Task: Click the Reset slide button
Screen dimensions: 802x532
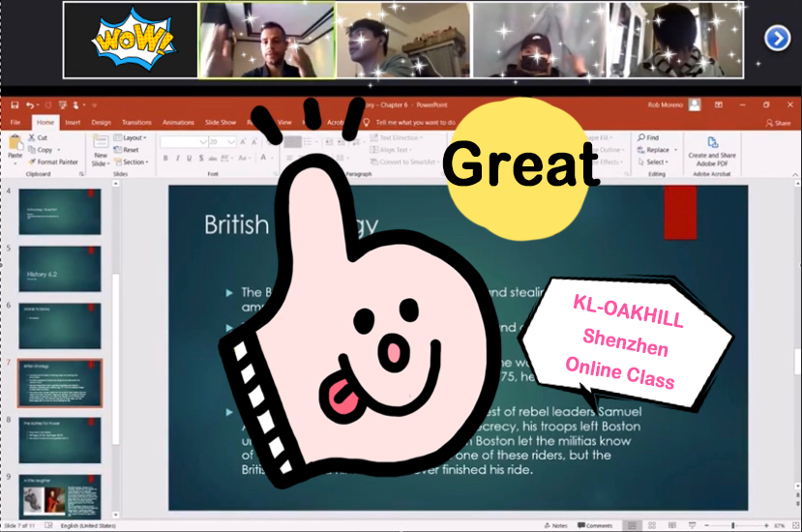Action: (126, 150)
